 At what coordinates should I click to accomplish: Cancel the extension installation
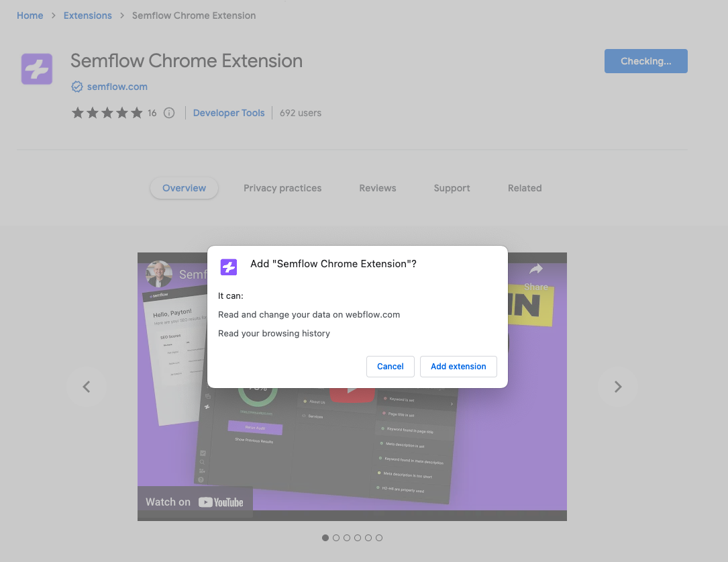[390, 367]
